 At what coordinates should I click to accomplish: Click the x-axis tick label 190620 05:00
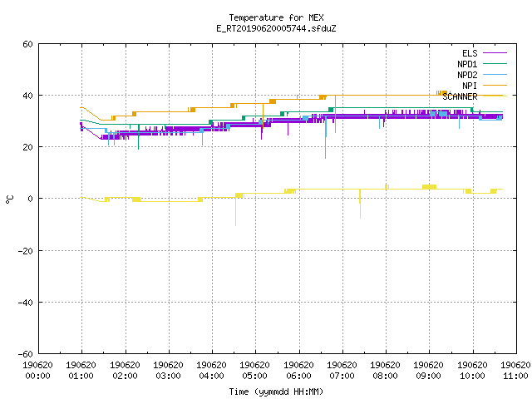click(x=255, y=371)
